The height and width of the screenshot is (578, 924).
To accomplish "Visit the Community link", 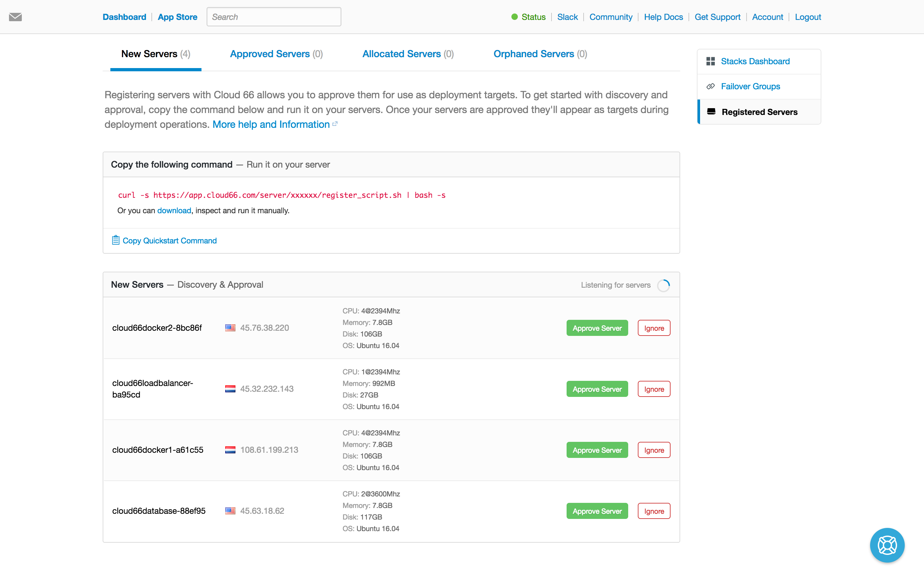I will tap(611, 17).
